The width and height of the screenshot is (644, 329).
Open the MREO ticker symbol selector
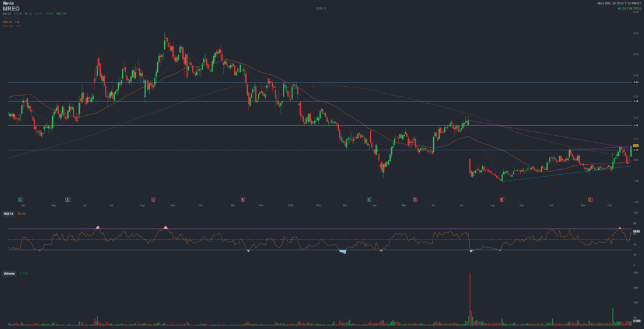(11, 9)
